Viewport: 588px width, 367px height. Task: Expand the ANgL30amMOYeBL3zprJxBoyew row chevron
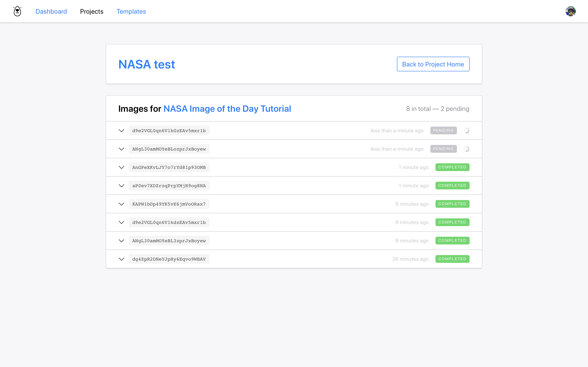(x=121, y=241)
